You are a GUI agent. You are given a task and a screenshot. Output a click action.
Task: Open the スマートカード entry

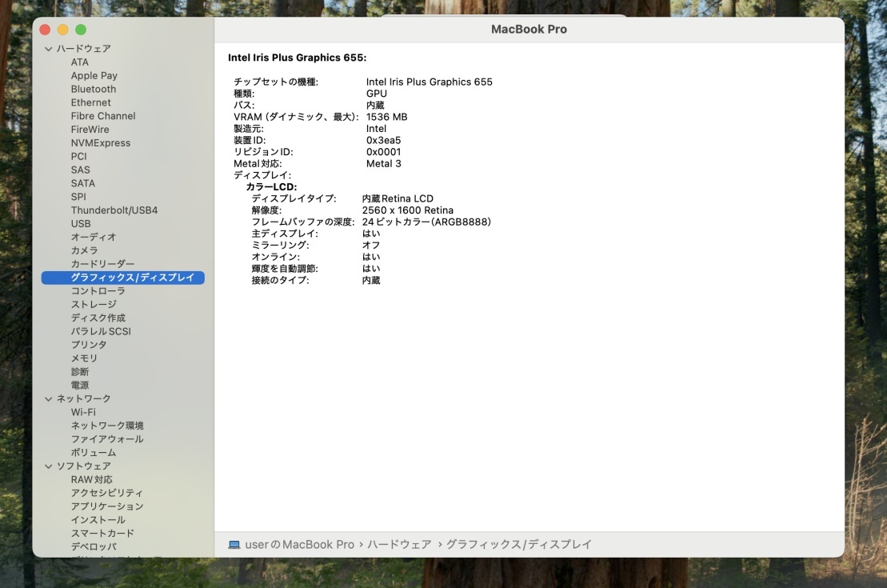coord(102,534)
